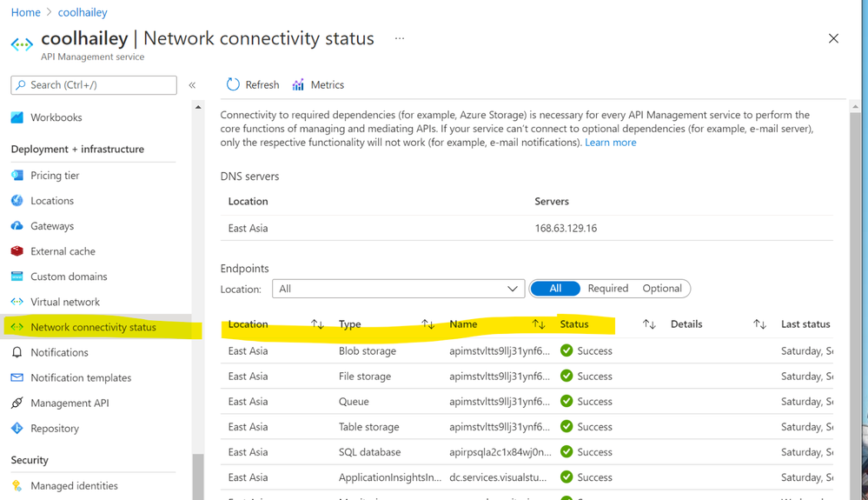Click Home in the breadcrumb
Viewport: 868px width, 500px height.
click(x=25, y=12)
